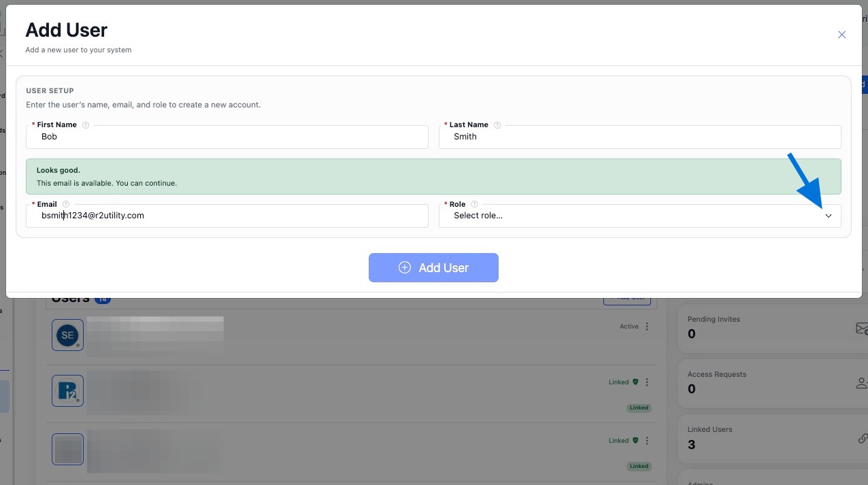Open the Select role dropdown
The width and height of the screenshot is (868, 485).
(640, 216)
